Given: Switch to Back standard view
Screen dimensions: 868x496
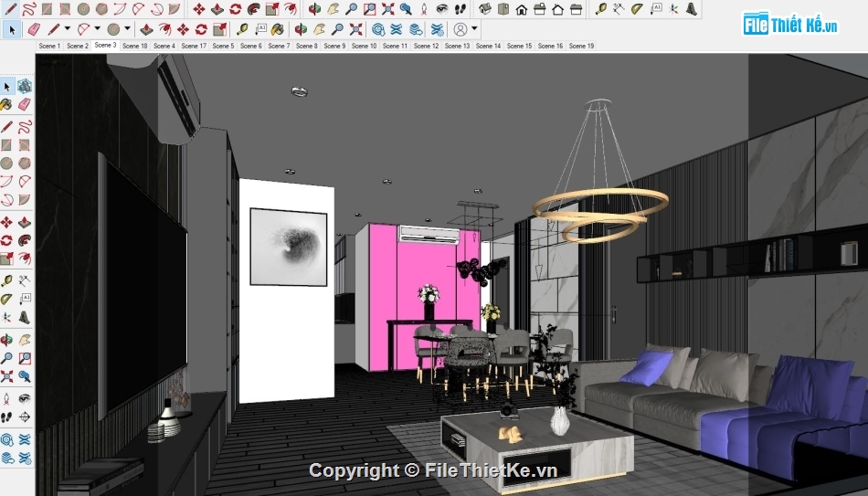Looking at the screenshot, I should point(558,9).
